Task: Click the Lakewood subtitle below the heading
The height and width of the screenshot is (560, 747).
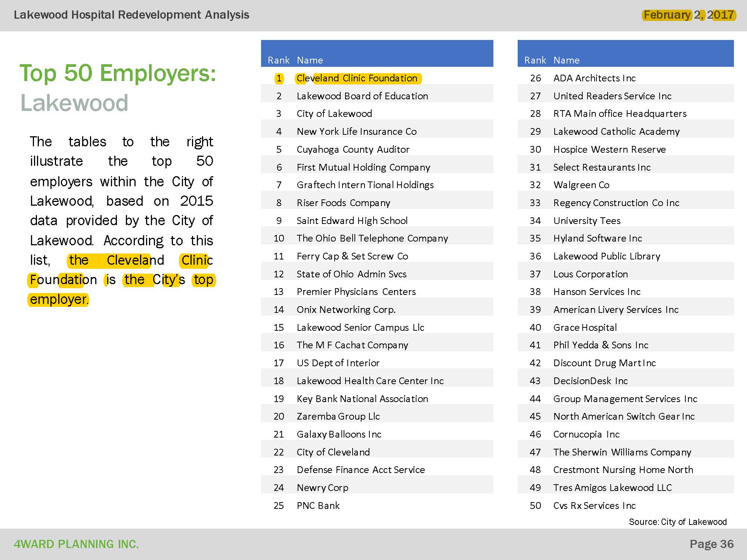Action: coord(74,103)
